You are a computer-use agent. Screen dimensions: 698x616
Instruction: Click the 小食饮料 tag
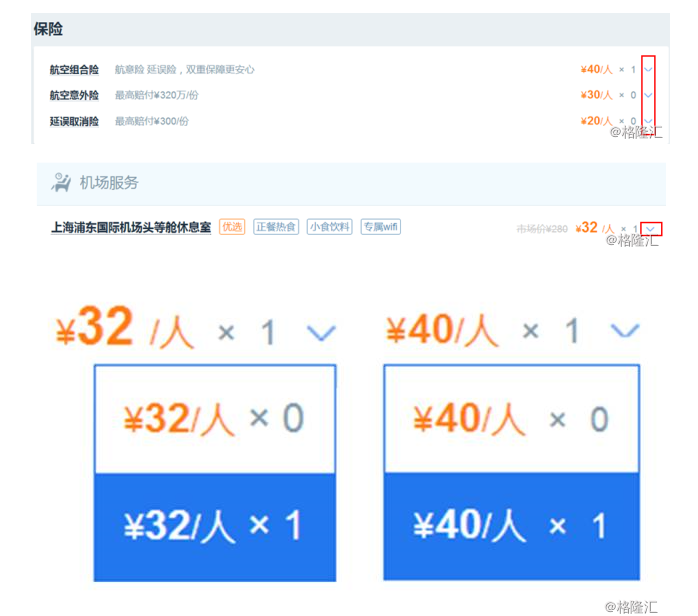tap(329, 227)
